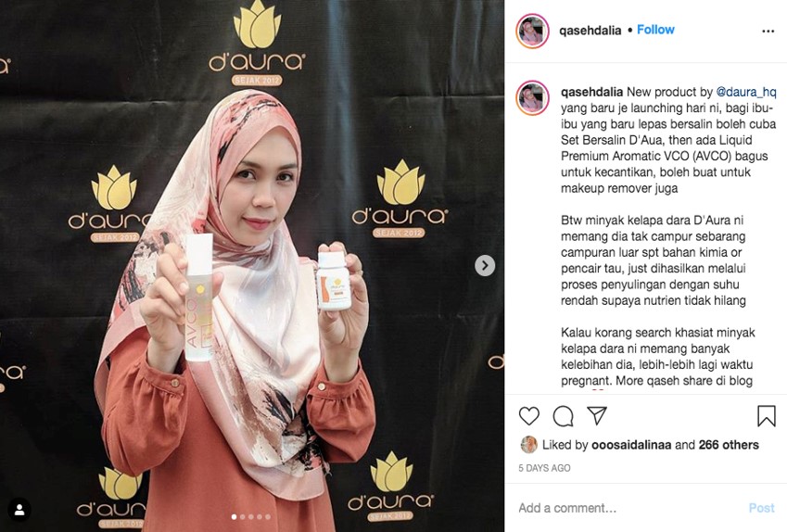
Task: Open comments via speech bubble icon
Action: tap(564, 416)
